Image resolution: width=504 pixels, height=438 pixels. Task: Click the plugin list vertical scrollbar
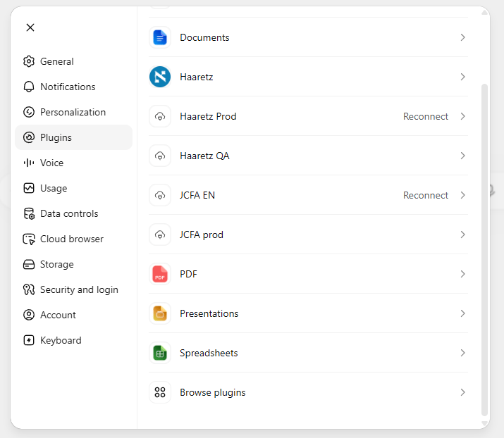pos(484,249)
